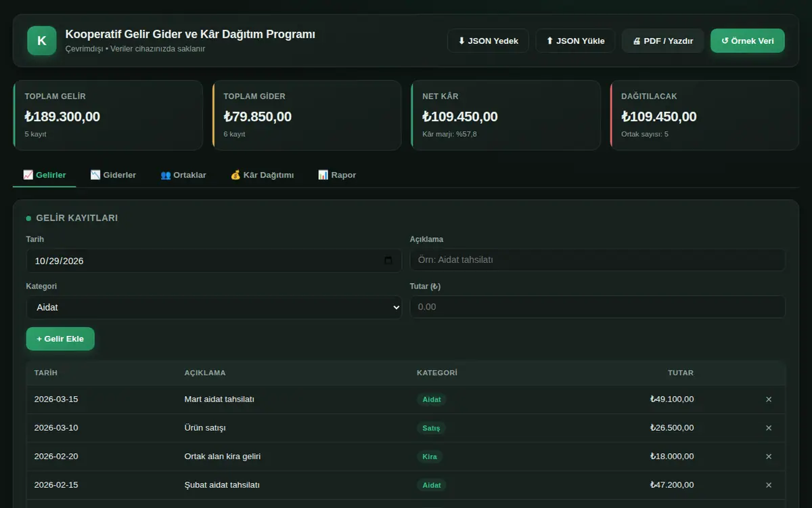Click the amount ₺47.200,00
This screenshot has height=508, width=812.
tap(672, 485)
